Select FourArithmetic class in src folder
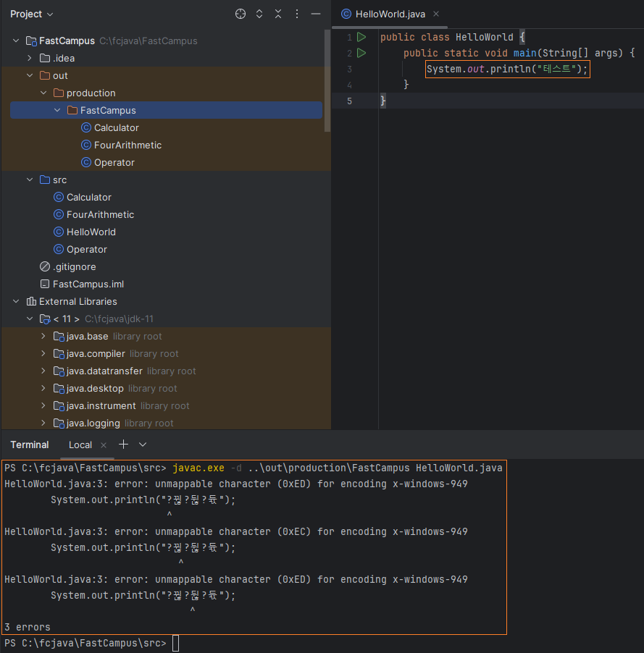644x653 pixels. (93, 214)
